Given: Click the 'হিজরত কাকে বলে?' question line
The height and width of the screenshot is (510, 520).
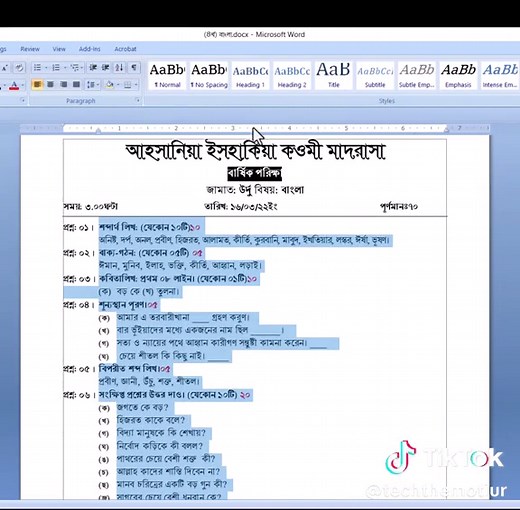Looking at the screenshot, I should click(x=151, y=420).
